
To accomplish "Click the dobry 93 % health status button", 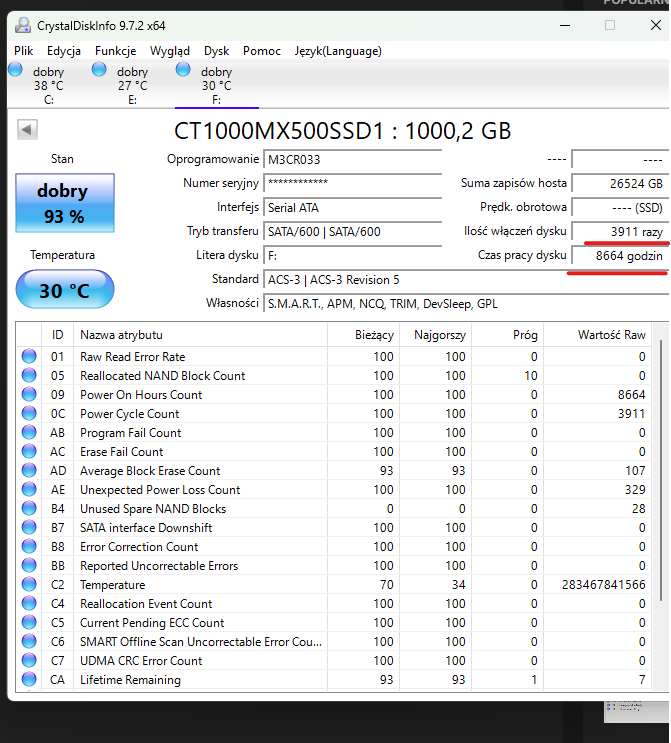I will click(65, 203).
